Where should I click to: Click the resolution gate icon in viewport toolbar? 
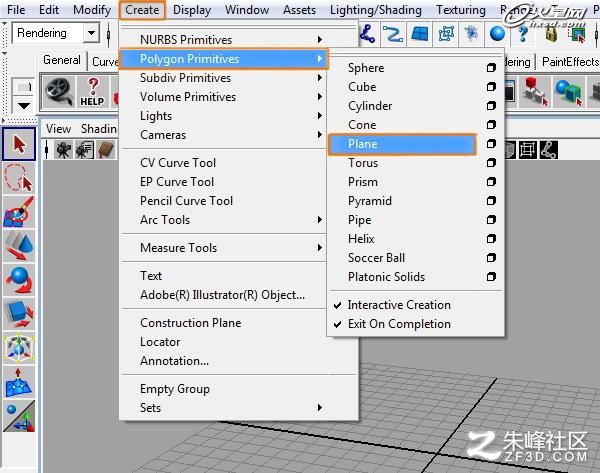(x=528, y=150)
